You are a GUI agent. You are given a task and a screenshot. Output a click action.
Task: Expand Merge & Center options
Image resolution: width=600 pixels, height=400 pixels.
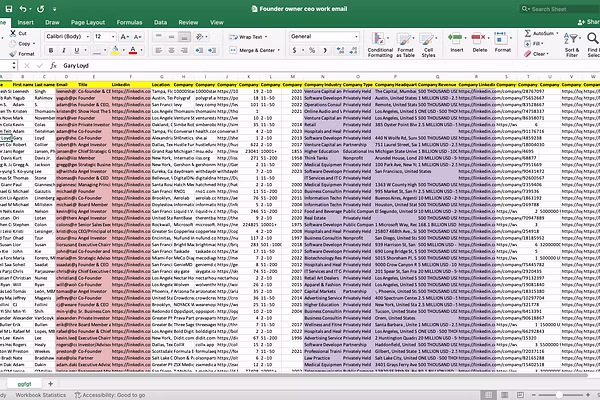point(279,50)
